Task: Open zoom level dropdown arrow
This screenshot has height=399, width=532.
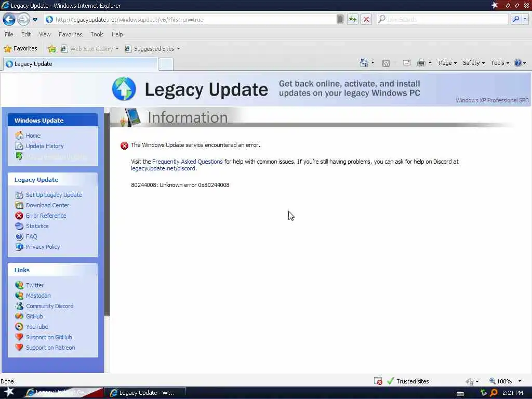Action: point(520,381)
